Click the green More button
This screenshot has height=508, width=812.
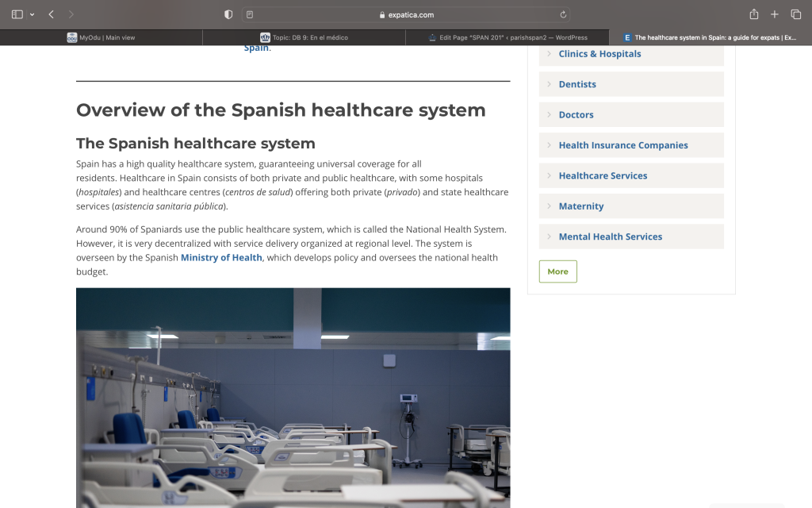click(x=557, y=271)
